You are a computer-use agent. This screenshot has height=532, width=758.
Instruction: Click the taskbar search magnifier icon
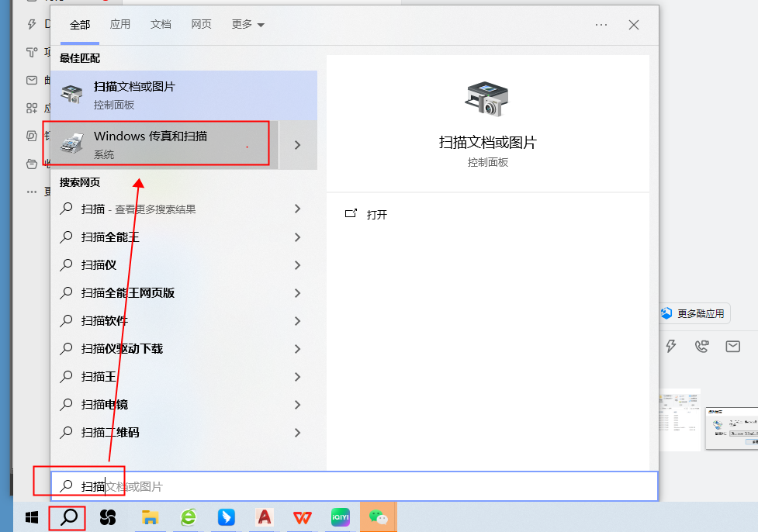pyautogui.click(x=67, y=516)
